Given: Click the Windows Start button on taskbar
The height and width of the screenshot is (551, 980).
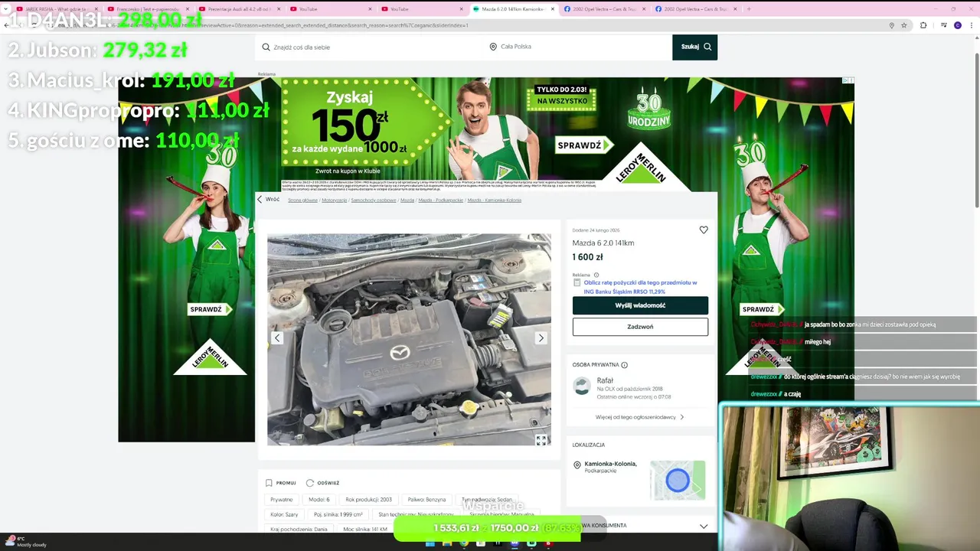Looking at the screenshot, I should pyautogui.click(x=430, y=543).
